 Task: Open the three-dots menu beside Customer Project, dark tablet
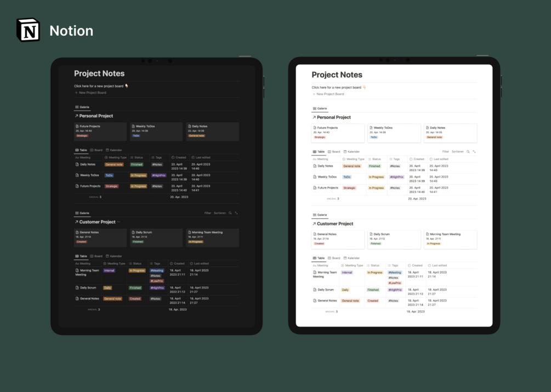[x=118, y=221]
